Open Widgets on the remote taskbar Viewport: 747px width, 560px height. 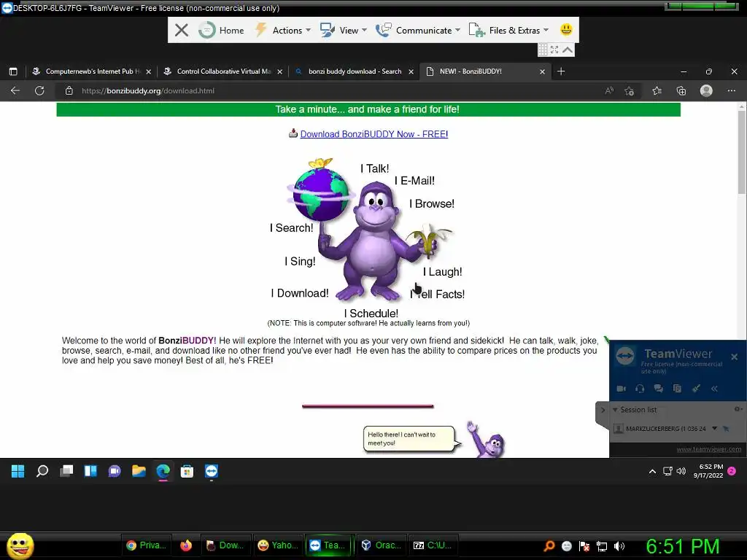click(90, 471)
